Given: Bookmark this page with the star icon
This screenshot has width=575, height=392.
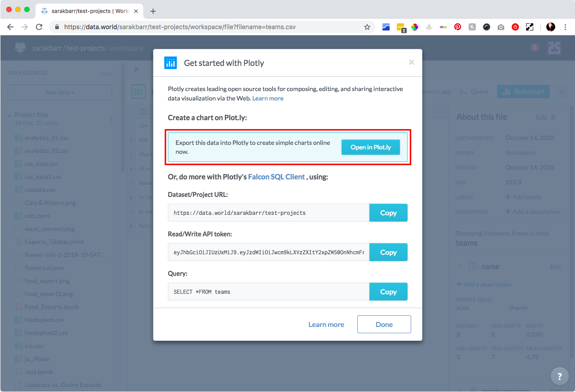Looking at the screenshot, I should (367, 27).
